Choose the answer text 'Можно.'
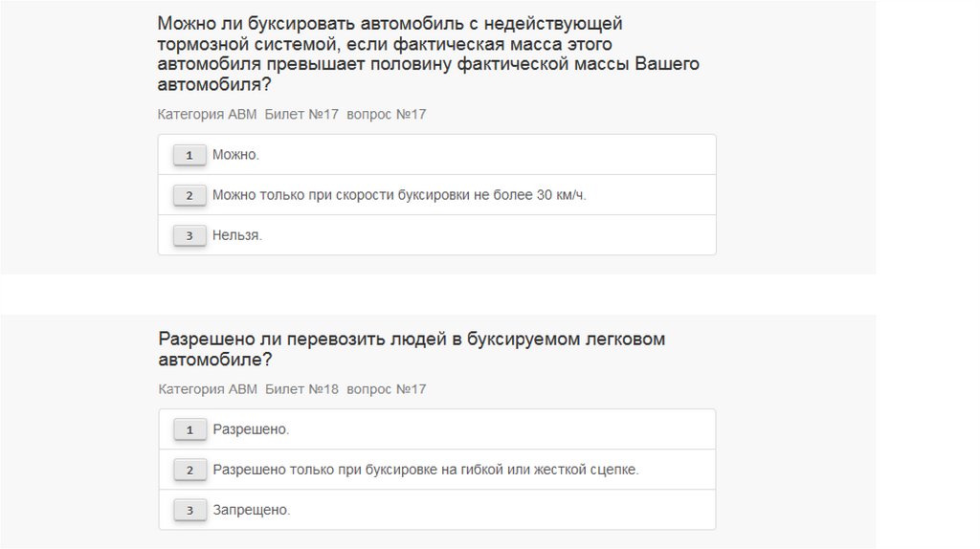 pyautogui.click(x=235, y=155)
